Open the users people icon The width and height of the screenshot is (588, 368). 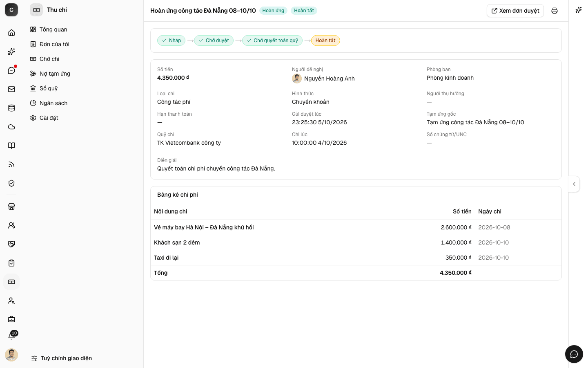(x=11, y=225)
